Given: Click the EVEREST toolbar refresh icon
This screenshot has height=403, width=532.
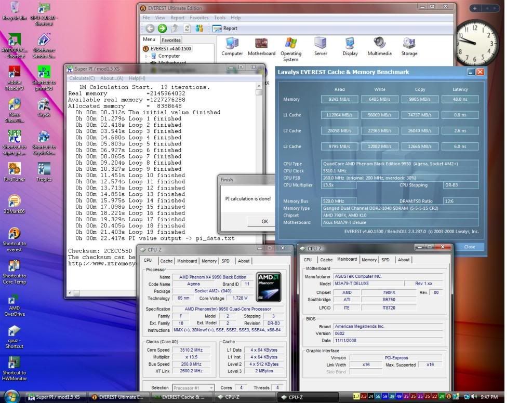Looking at the screenshot, I should (x=187, y=29).
